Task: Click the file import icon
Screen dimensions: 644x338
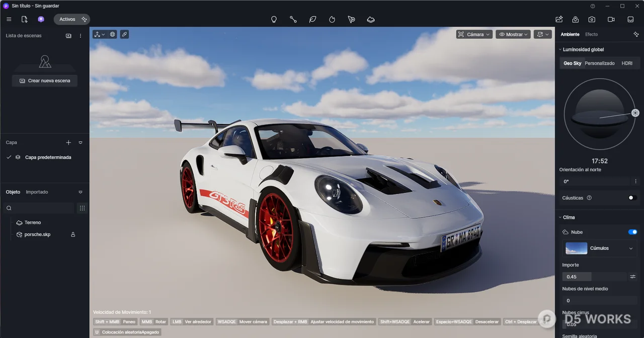Action: (24, 19)
